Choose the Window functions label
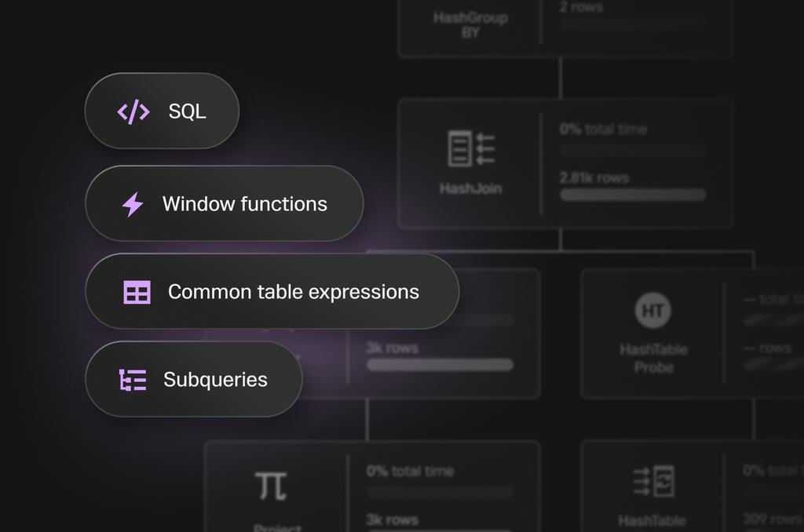The image size is (804, 532). (244, 204)
